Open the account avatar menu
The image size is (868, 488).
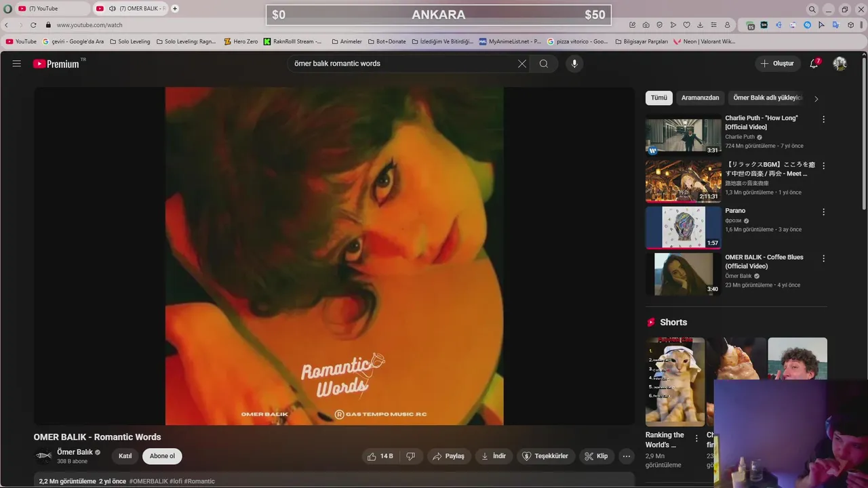point(840,64)
